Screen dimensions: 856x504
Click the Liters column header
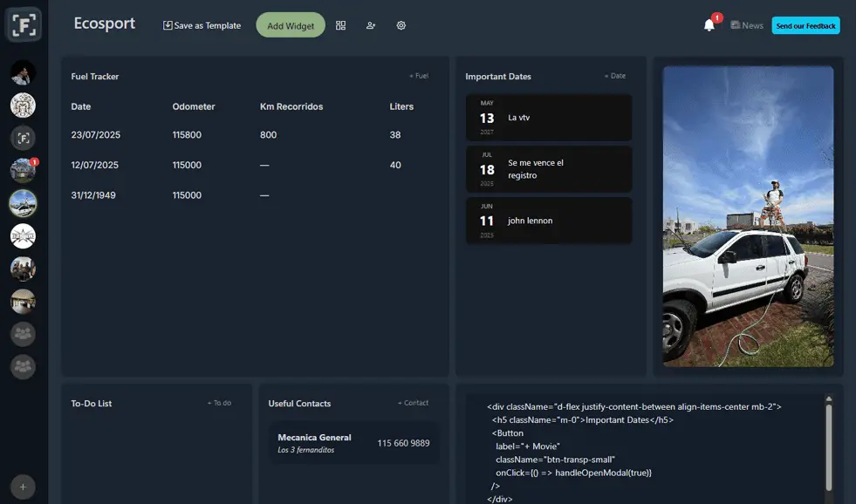tap(401, 106)
